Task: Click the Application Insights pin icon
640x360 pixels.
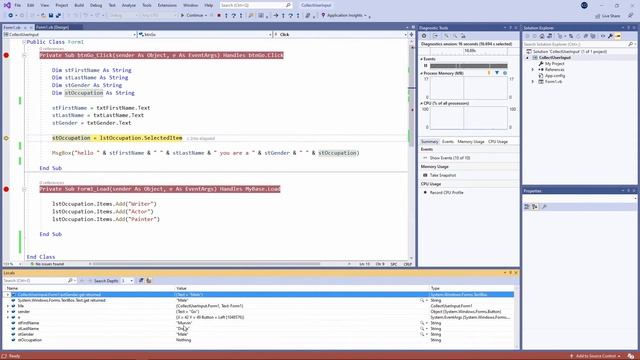Action: [323, 16]
